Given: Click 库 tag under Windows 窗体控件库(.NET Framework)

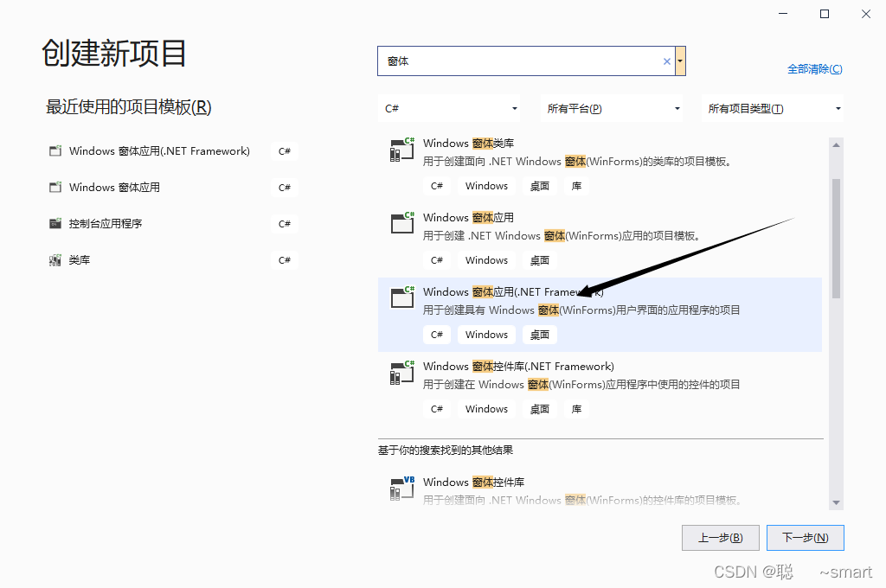Looking at the screenshot, I should [x=576, y=409].
